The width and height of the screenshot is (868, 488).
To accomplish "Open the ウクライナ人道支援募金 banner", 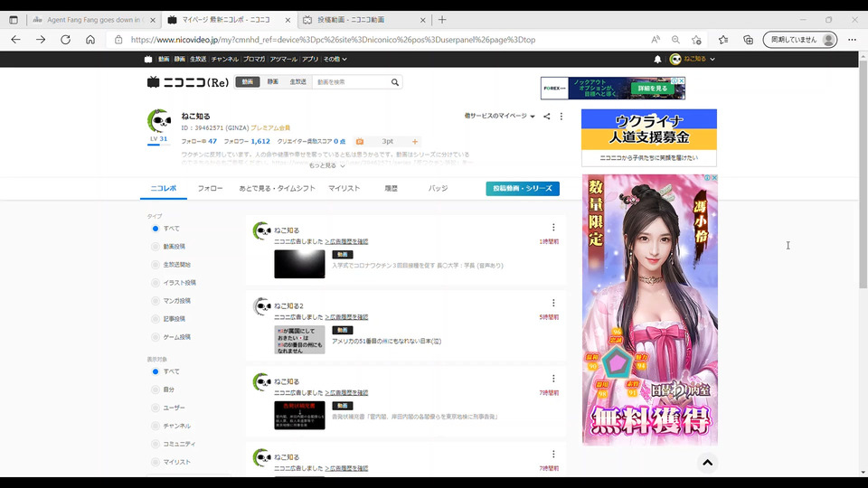I will 649,137.
